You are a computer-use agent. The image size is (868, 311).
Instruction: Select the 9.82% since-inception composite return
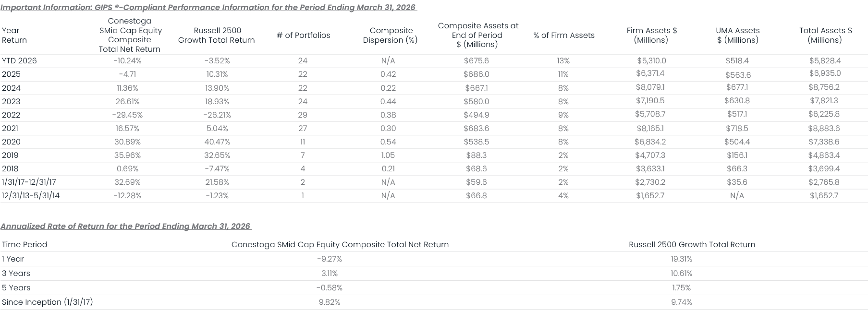pyautogui.click(x=329, y=302)
